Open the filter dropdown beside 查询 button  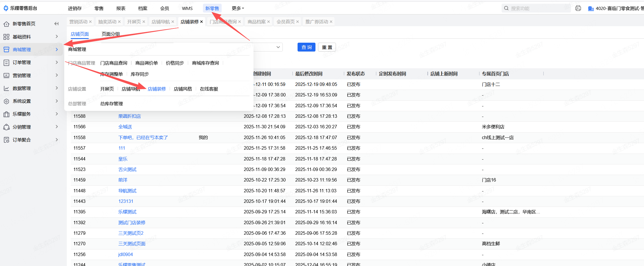click(278, 47)
